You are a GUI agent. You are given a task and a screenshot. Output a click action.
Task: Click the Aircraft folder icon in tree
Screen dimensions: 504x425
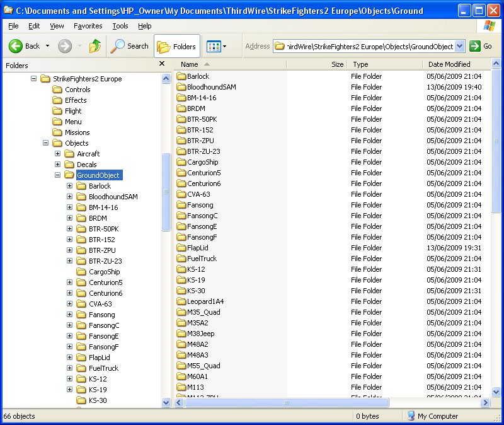pyautogui.click(x=69, y=154)
